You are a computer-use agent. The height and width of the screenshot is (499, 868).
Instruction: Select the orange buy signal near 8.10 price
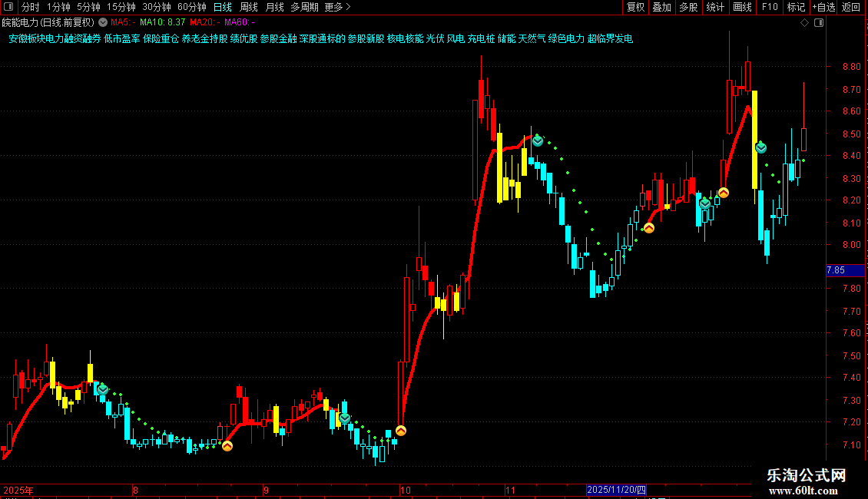649,227
